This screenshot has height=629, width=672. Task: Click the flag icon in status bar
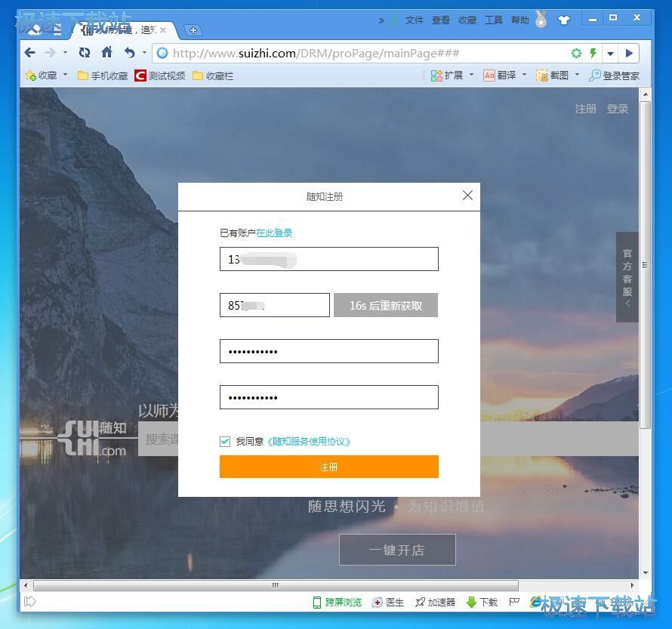coord(514,602)
